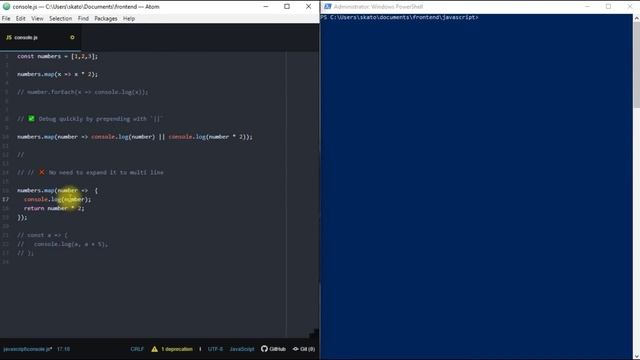Maximize the Atom window
This screenshot has height=360, width=640.
[287, 7]
